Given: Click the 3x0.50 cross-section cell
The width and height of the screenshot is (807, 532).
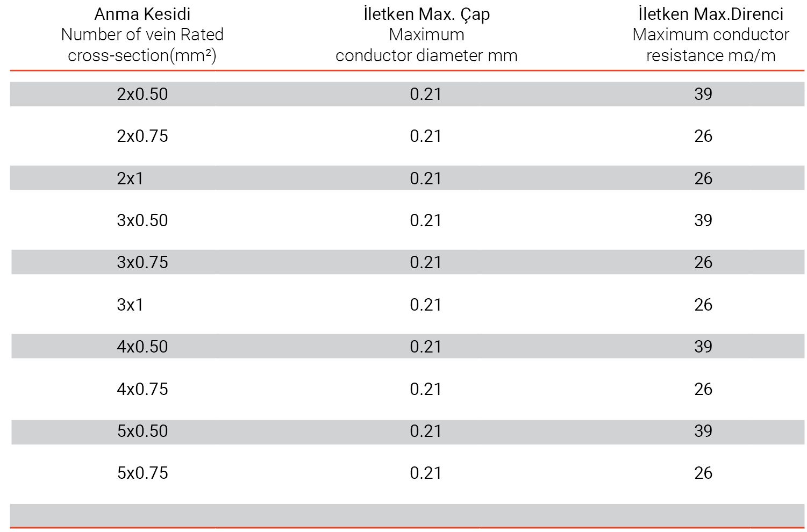Looking at the screenshot, I should [142, 220].
